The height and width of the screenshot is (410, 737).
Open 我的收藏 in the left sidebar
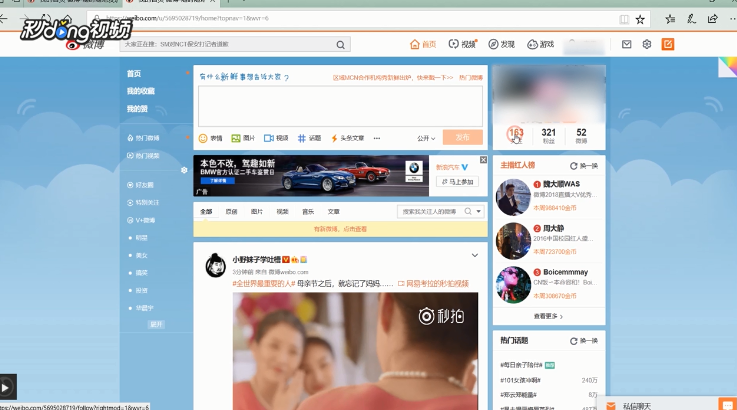[141, 91]
